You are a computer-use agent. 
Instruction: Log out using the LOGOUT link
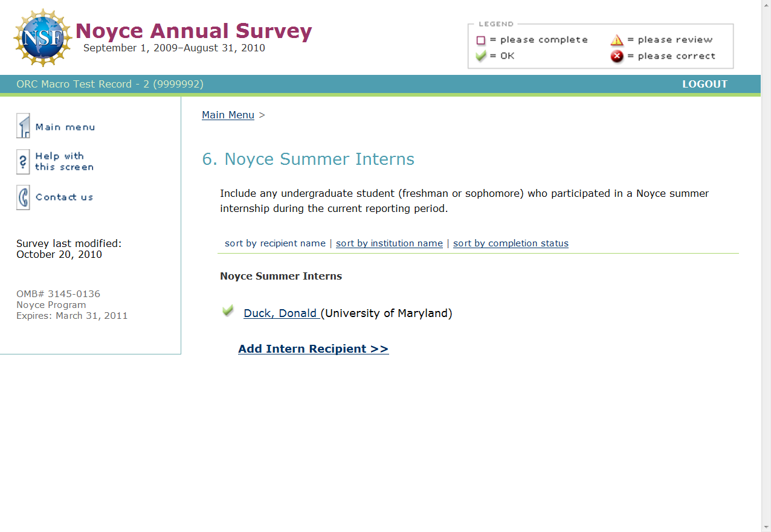[705, 84]
